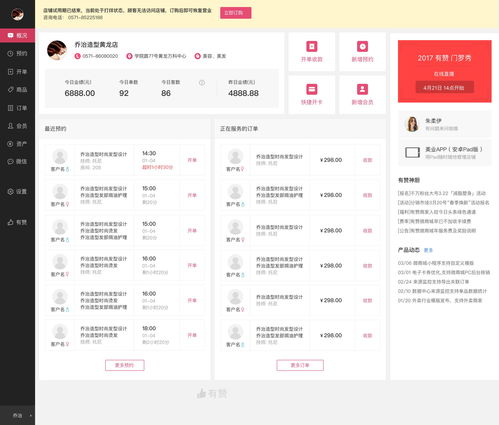Open the 商品 products tag icon in sidebar
Viewport: 499px width, 425px height.
[x=10, y=90]
